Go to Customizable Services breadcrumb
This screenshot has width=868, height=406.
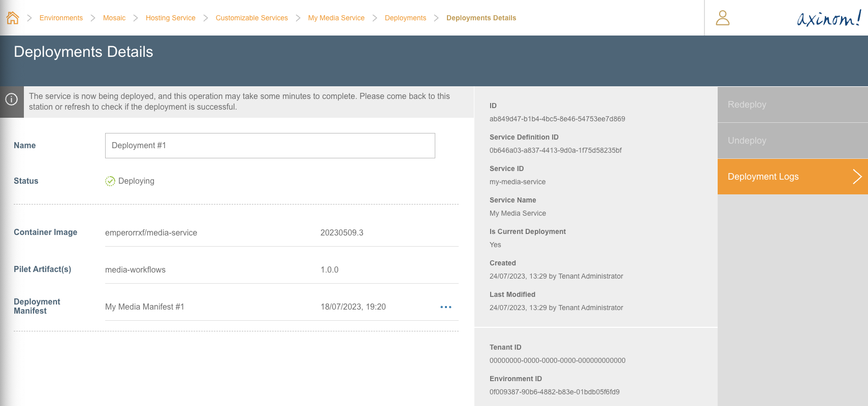(251, 18)
